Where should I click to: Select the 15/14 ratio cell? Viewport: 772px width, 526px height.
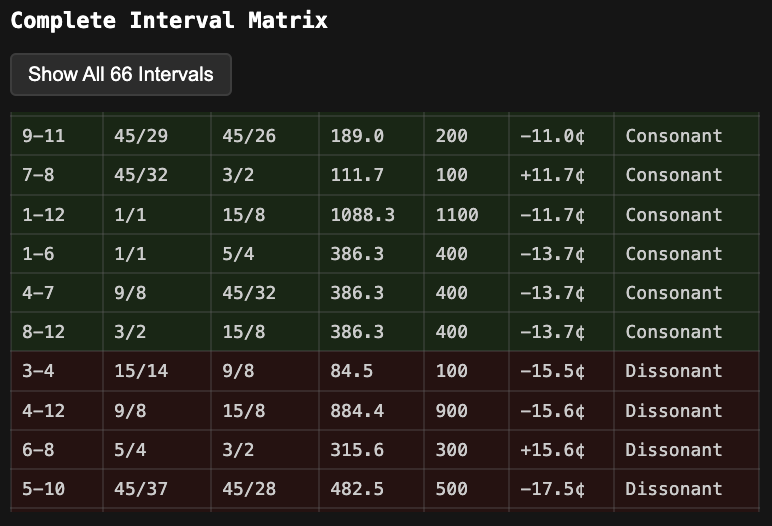[x=141, y=370]
